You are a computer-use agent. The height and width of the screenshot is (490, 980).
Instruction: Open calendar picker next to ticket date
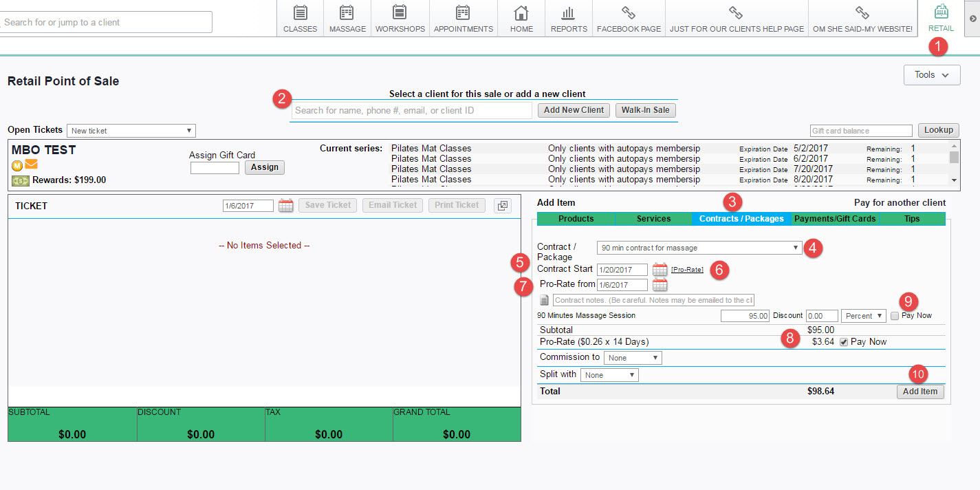285,206
